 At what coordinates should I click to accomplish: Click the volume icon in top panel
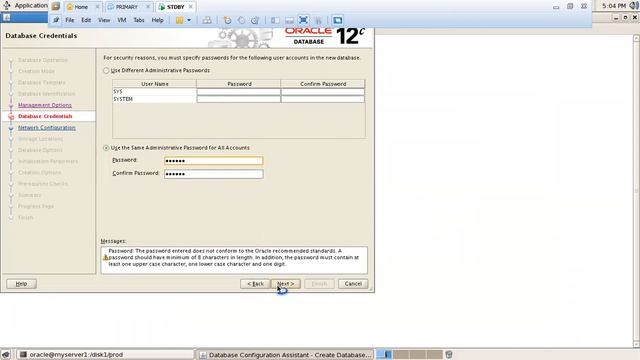coord(634,6)
